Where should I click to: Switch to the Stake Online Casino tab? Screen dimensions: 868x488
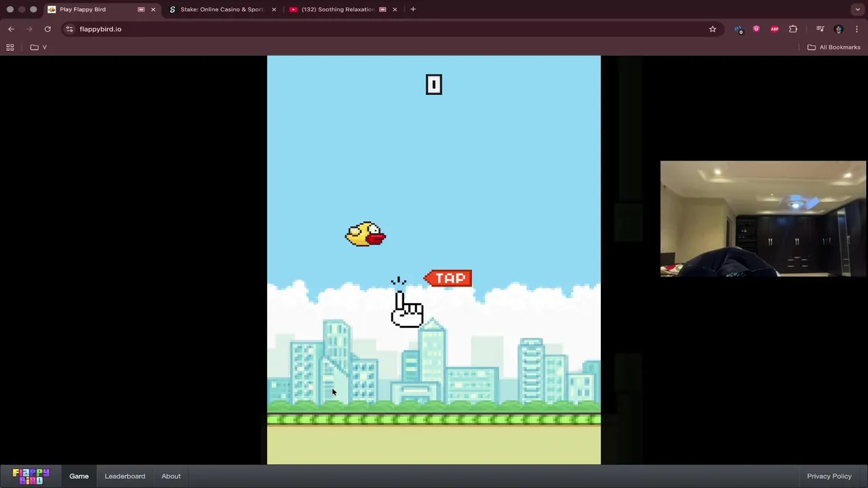(223, 9)
